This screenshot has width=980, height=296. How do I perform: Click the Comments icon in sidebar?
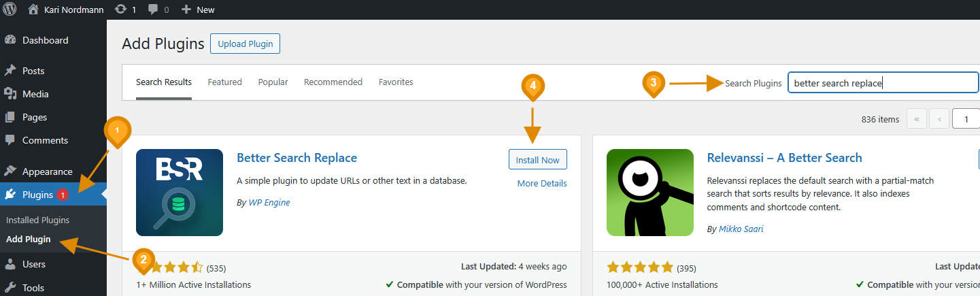pos(10,140)
